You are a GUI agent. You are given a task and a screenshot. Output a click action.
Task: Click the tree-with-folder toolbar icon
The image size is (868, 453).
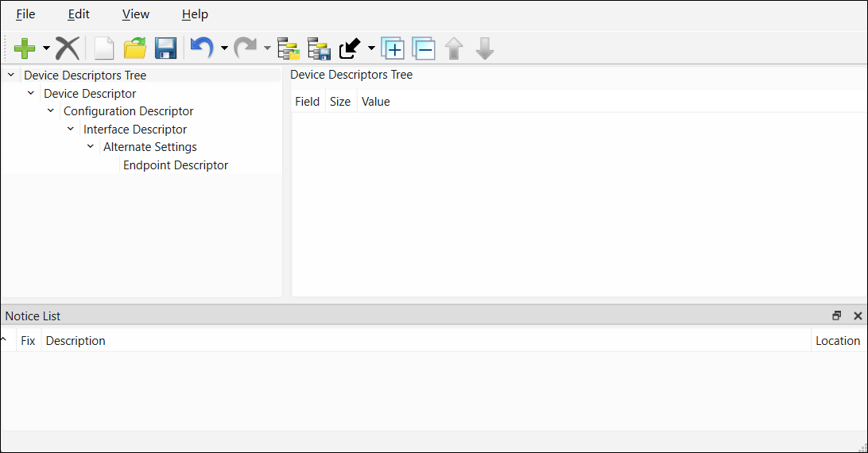click(289, 48)
